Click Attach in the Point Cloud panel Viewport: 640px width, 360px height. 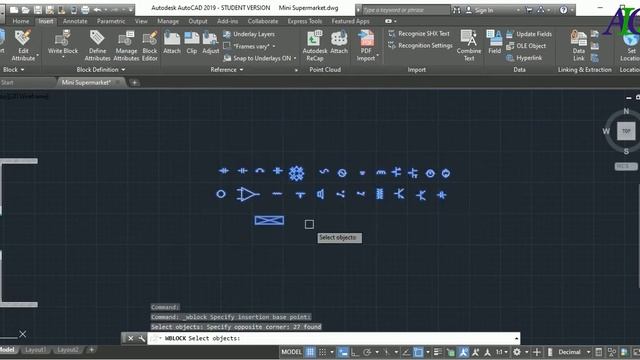(x=339, y=42)
